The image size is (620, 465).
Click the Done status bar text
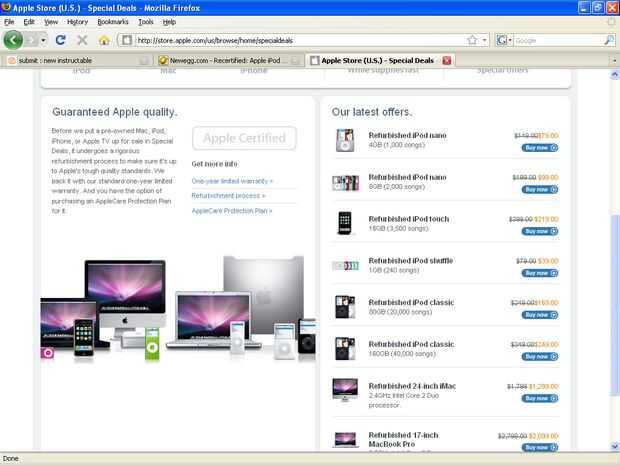(x=11, y=459)
